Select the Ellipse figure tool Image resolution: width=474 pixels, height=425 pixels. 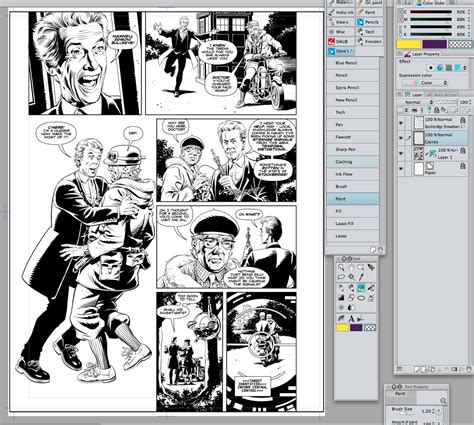click(361, 298)
